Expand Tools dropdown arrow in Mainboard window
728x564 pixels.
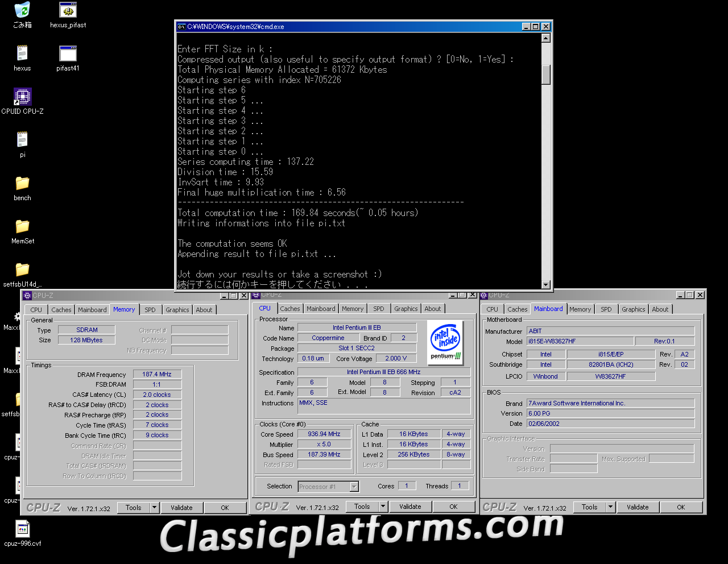click(x=611, y=507)
